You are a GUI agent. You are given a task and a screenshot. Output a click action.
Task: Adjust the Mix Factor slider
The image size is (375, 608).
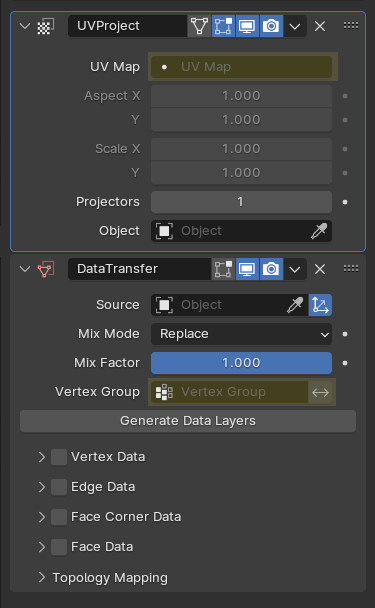tap(241, 363)
